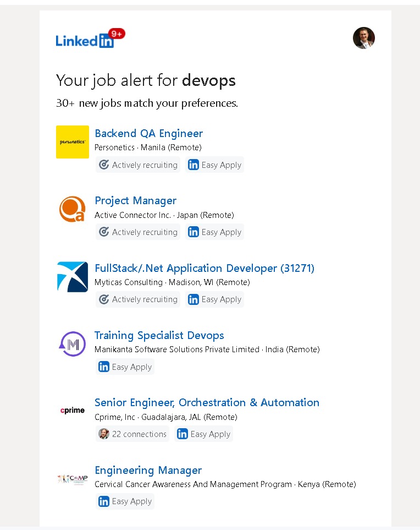Click Easy Apply for Senior Engineer job
This screenshot has width=420, height=530.
pos(203,434)
